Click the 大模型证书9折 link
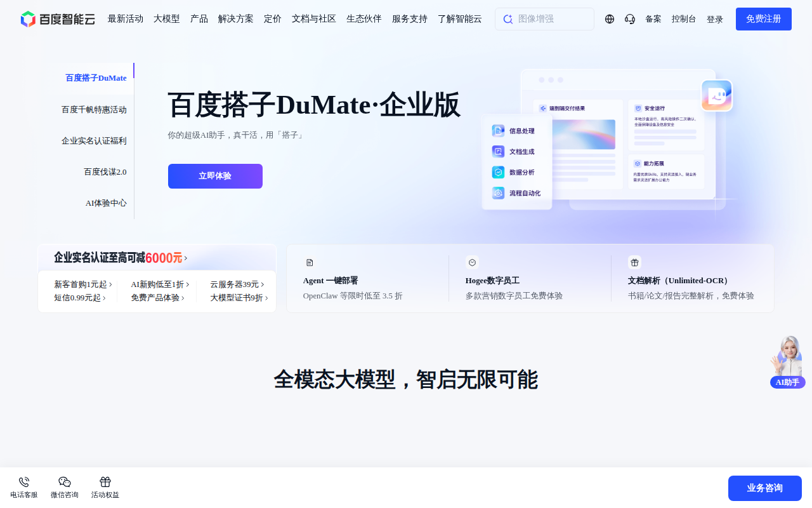The image size is (812, 508). (x=239, y=298)
